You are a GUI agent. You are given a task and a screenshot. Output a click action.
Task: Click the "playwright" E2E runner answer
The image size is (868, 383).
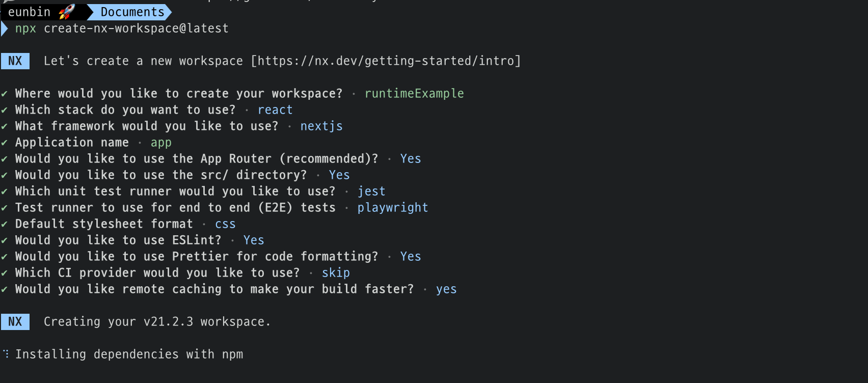pos(393,208)
